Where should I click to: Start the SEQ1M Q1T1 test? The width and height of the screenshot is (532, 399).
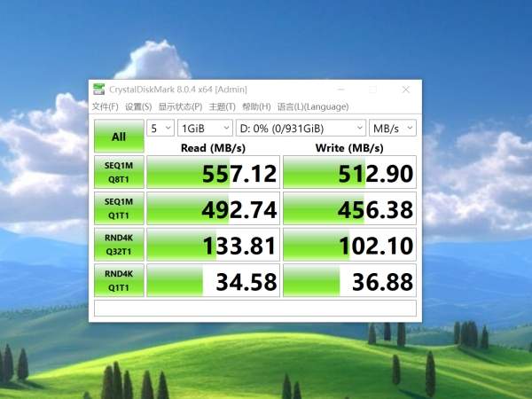tap(119, 208)
